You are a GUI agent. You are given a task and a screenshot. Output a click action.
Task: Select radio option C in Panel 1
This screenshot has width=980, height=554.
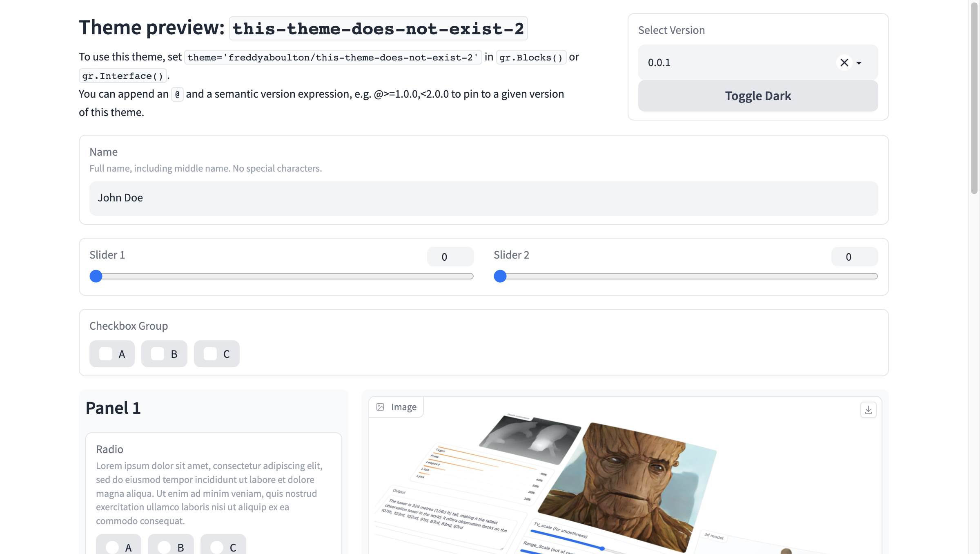(217, 547)
